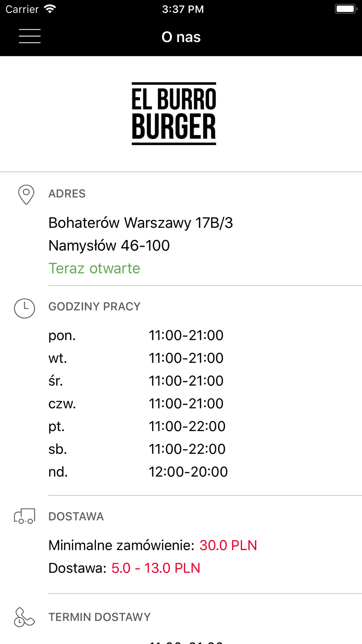Viewport: 362px width, 644px height.
Task: Tap the GODZINY PRACY header
Action: 94,307
